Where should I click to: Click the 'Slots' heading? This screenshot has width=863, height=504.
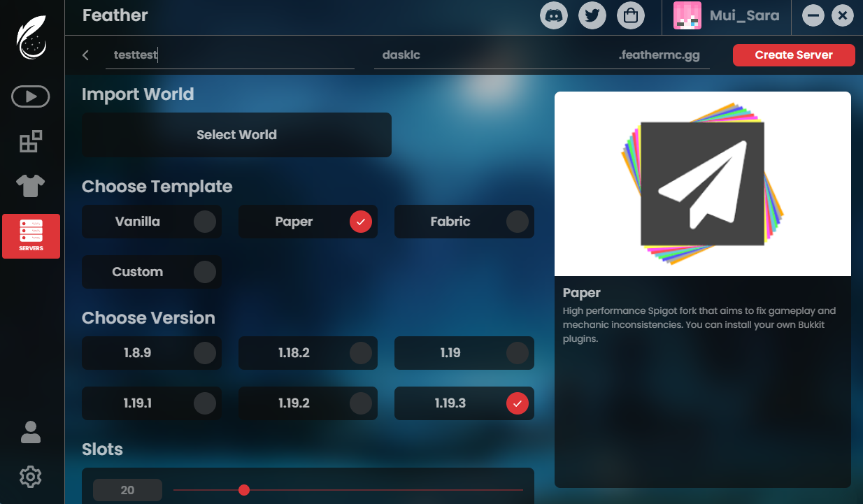[x=102, y=449]
